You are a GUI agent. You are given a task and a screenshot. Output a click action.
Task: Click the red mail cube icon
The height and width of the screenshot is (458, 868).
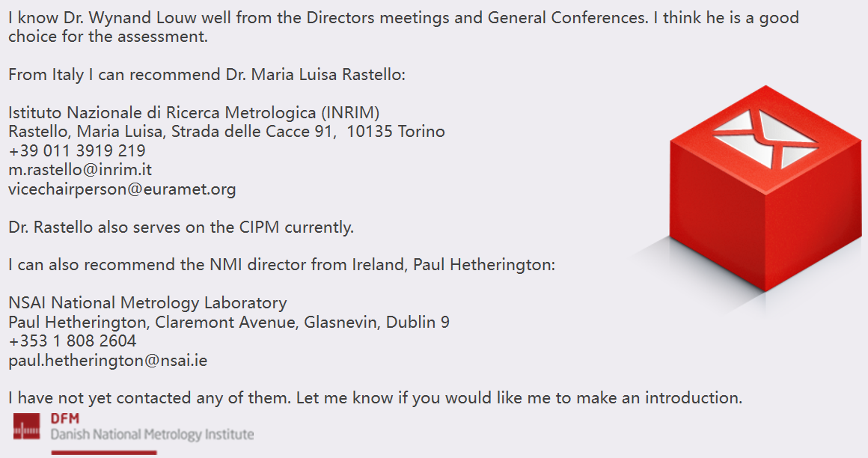pos(765,189)
